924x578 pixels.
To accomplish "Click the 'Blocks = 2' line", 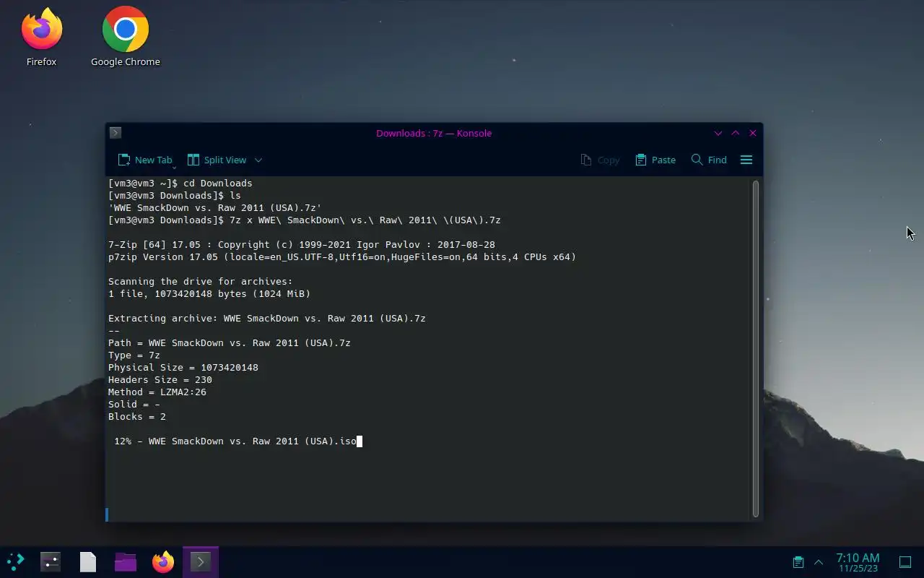I will [x=137, y=417].
